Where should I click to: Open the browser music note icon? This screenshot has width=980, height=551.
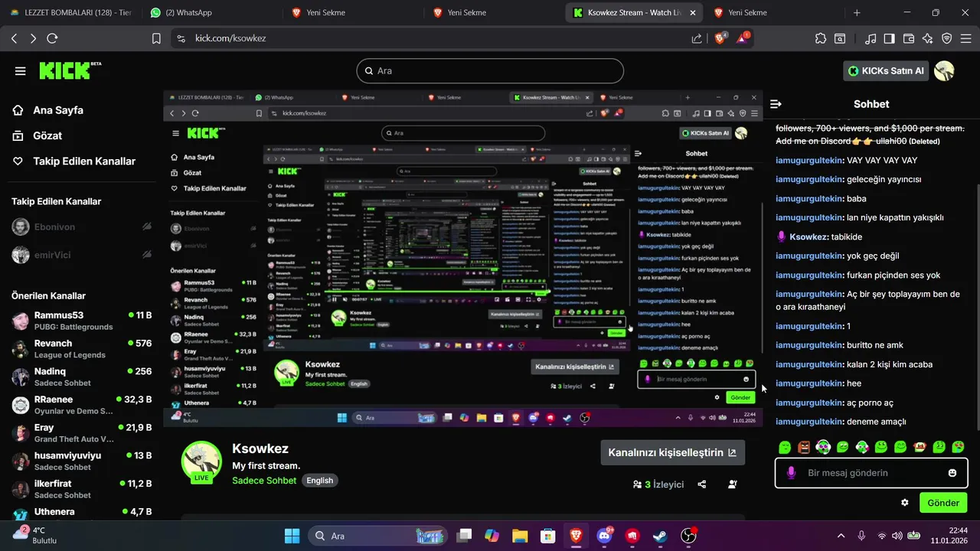pyautogui.click(x=871, y=38)
